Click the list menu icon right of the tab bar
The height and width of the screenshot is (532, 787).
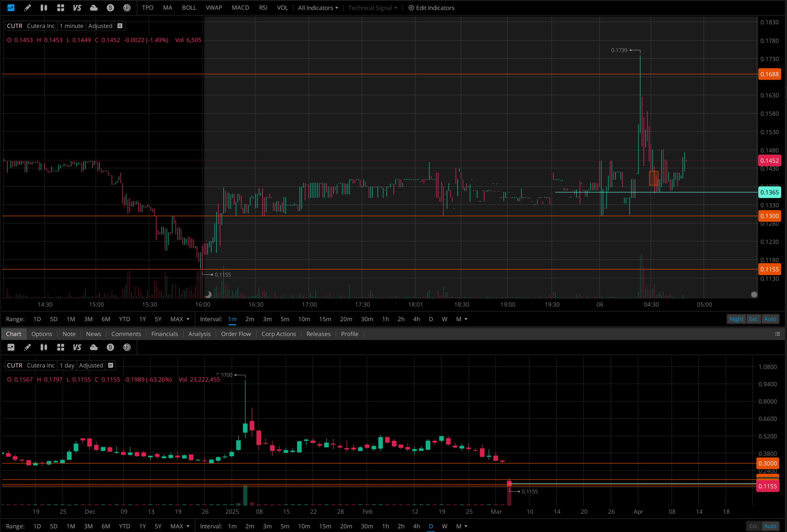pos(777,334)
